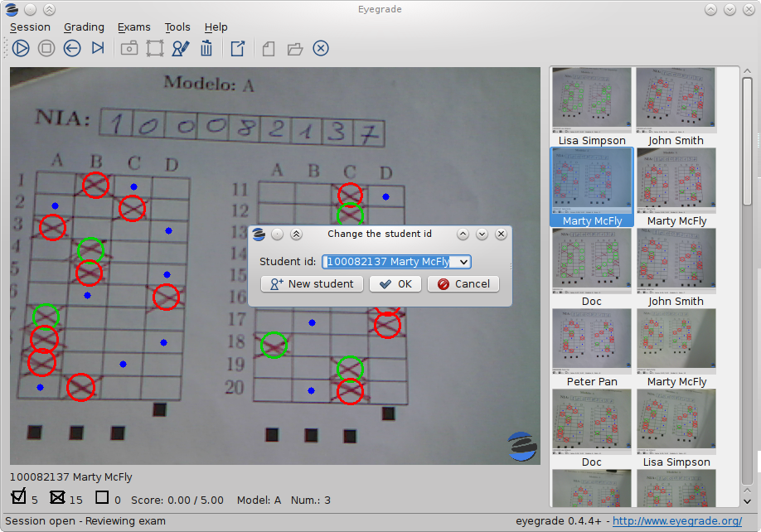This screenshot has width=761, height=532.
Task: Click the trash delete exam icon
Action: click(x=206, y=48)
